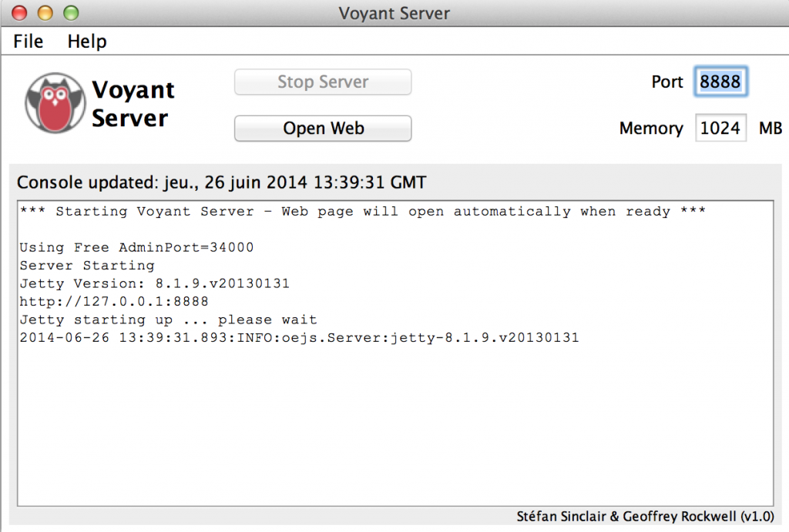Viewport: 789px width, 532px height.
Task: Click the 'Port' label
Action: pyautogui.click(x=667, y=82)
